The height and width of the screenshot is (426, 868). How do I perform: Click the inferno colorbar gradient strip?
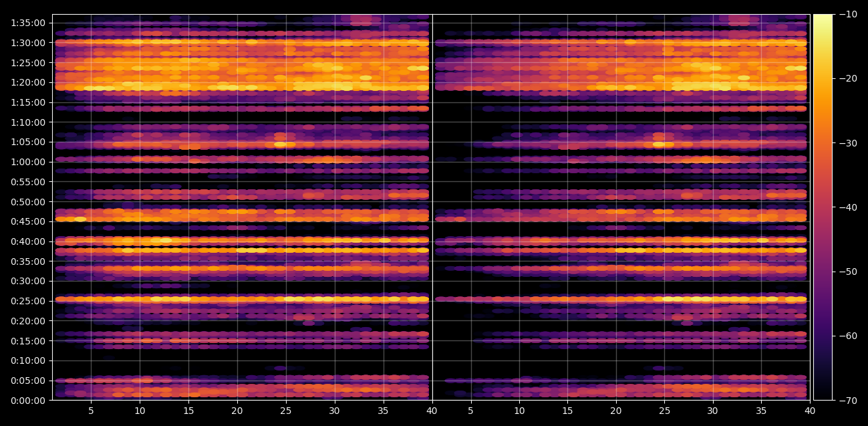[x=823, y=207]
